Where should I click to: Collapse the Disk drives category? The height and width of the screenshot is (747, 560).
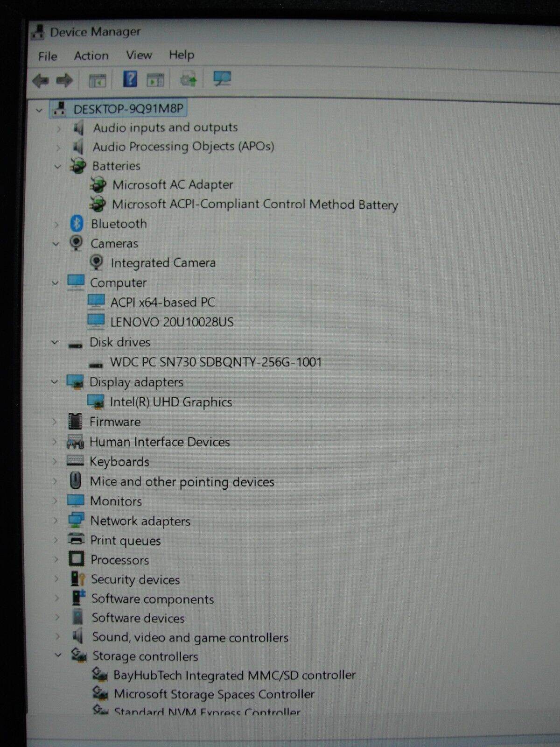[55, 342]
